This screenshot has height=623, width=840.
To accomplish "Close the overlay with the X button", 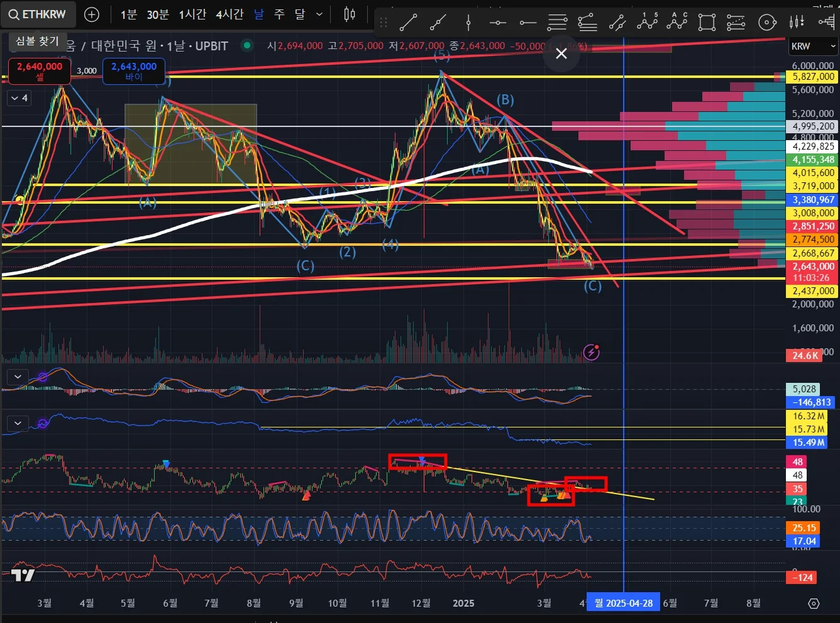I will pos(561,53).
